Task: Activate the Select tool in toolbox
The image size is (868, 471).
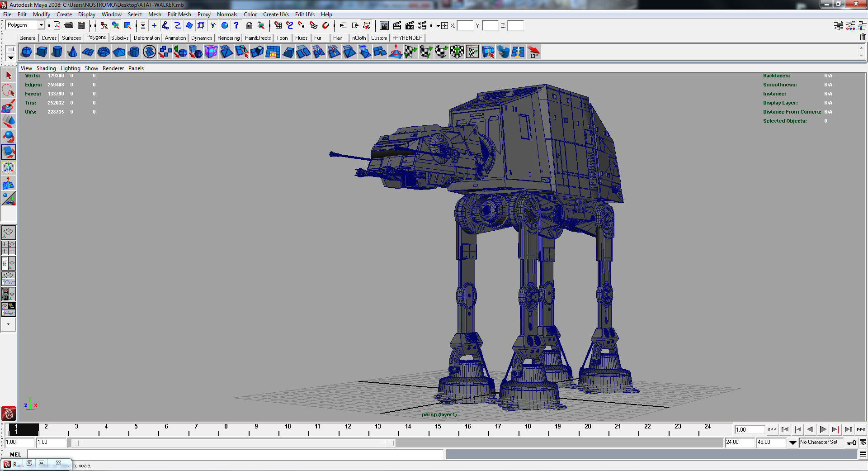Action: 9,76
